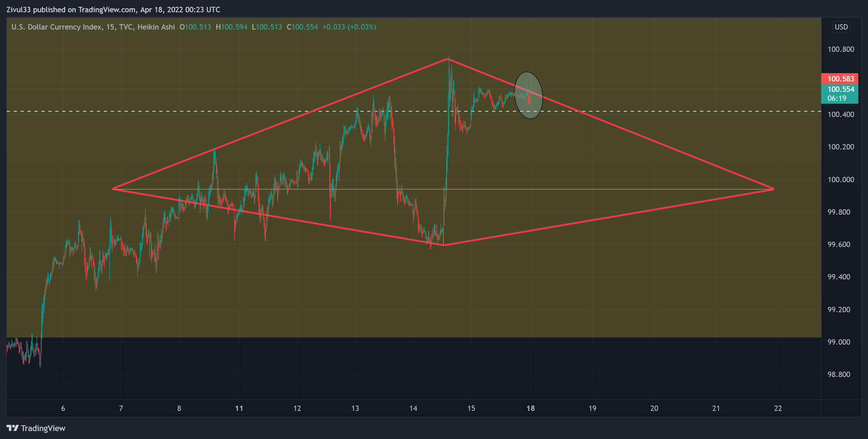868x439 pixels.
Task: Click date 12 on the time axis
Action: [x=297, y=408]
